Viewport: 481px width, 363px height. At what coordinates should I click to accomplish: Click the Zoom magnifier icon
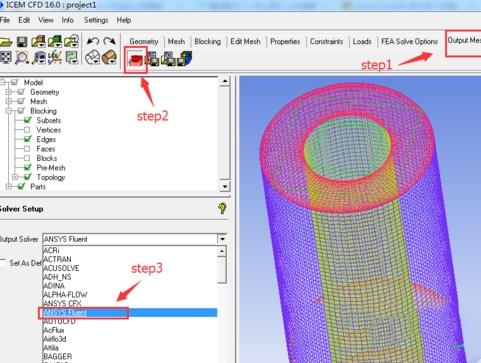(22, 58)
